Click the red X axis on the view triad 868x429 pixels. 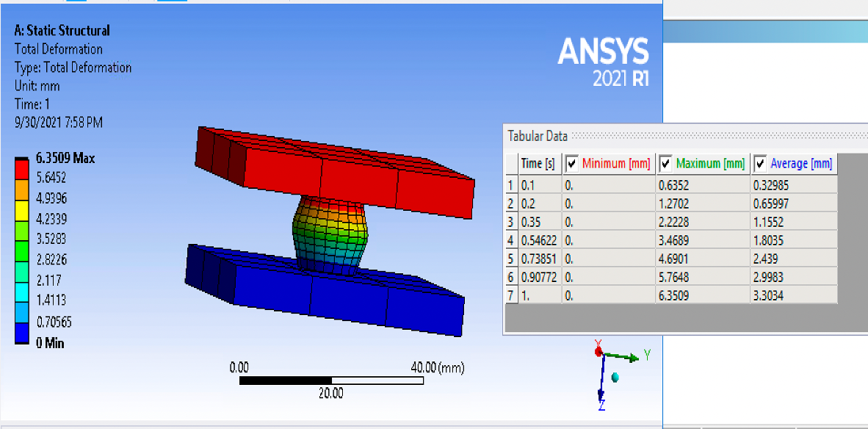pyautogui.click(x=598, y=351)
